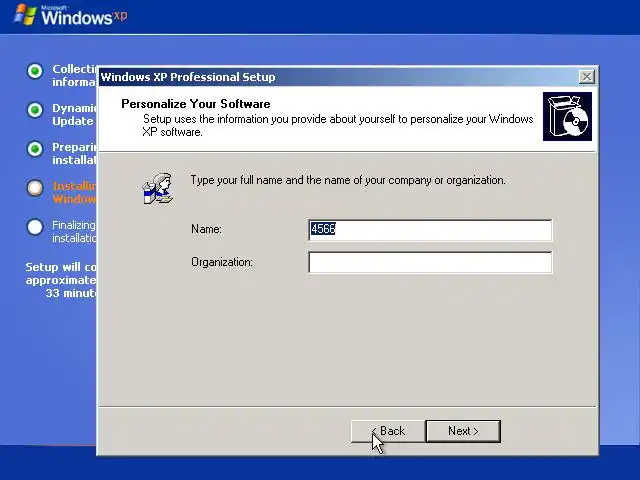This screenshot has width=640, height=480.
Task: Focus the Name input field
Action: 430,230
